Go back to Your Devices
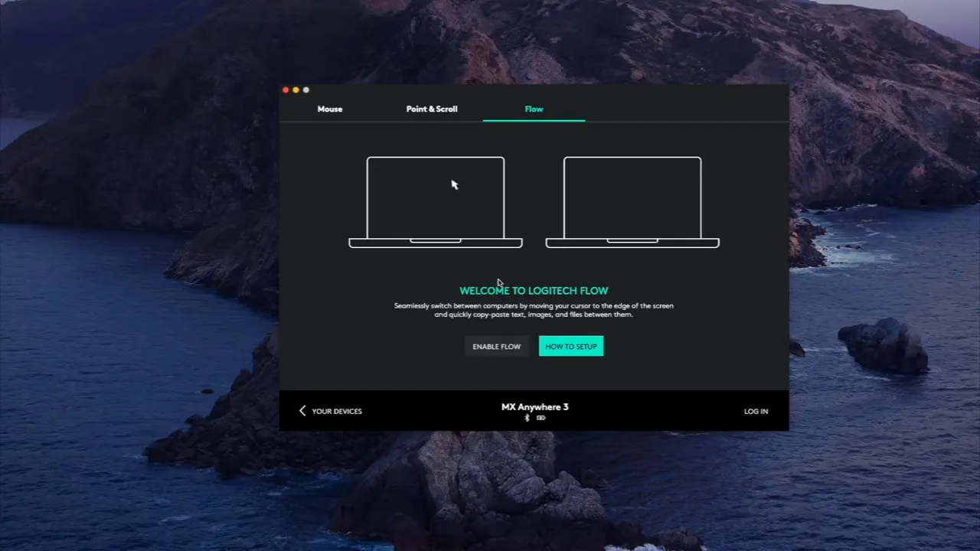 (x=330, y=411)
